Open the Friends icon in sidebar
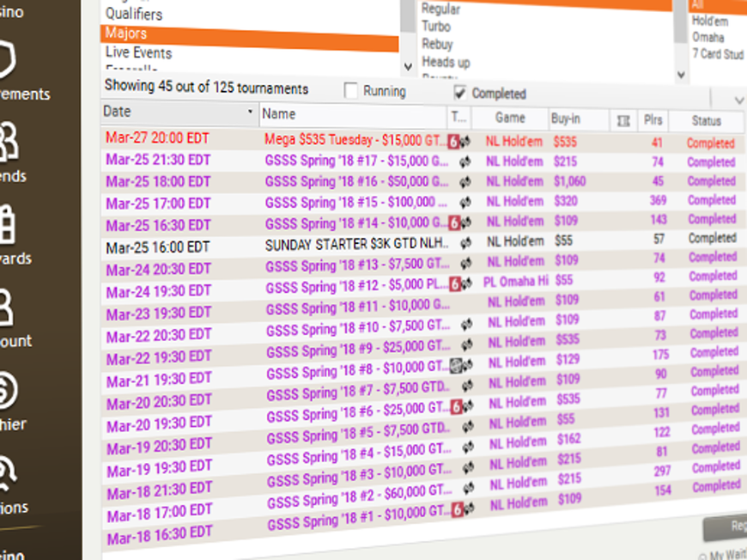The width and height of the screenshot is (747, 560). 8,141
